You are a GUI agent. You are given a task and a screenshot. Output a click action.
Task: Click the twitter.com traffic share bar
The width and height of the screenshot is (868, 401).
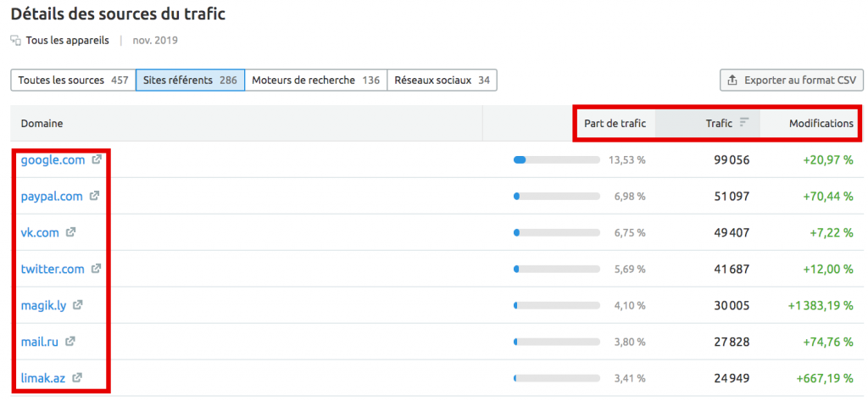556,270
